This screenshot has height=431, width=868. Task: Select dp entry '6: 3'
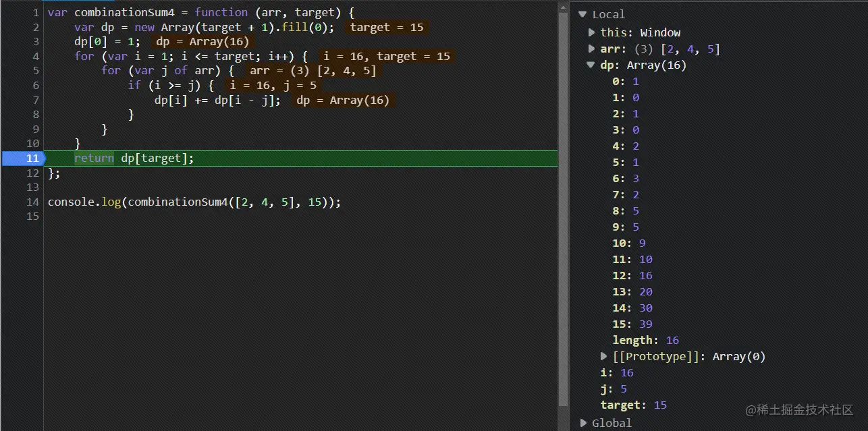tap(626, 178)
